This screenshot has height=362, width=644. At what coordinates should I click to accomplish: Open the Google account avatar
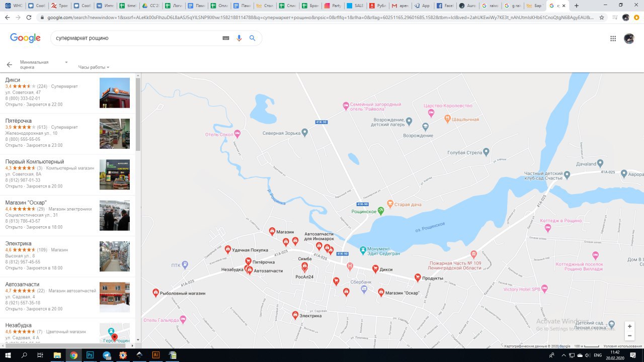point(629,39)
